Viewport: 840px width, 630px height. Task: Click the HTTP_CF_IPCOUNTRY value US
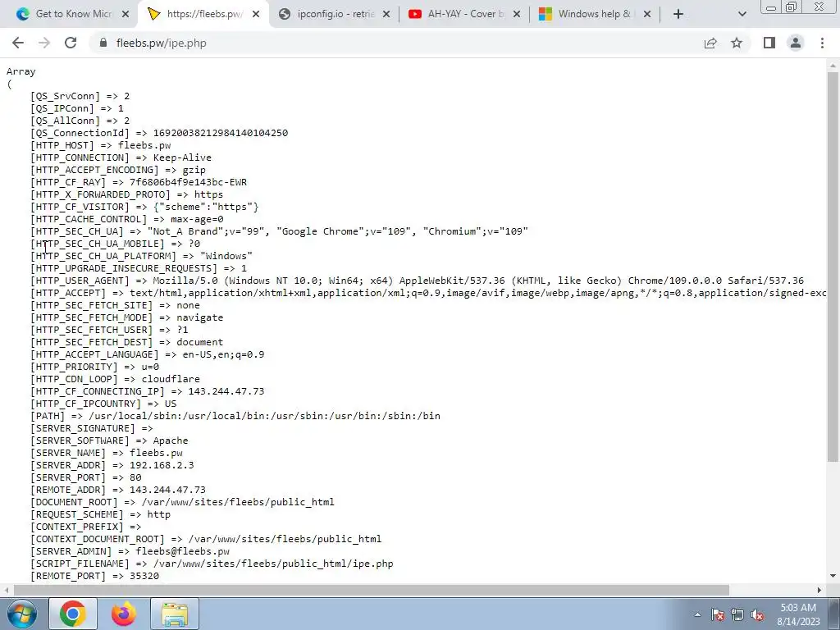(x=171, y=404)
